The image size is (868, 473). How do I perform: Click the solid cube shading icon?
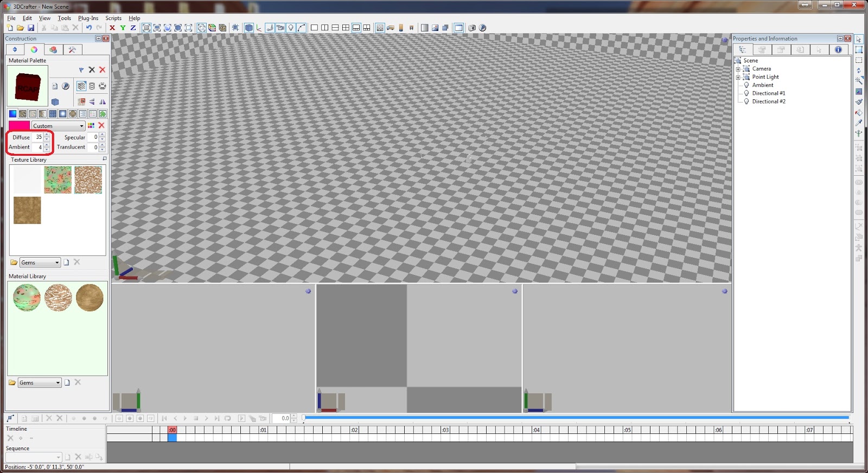(249, 28)
